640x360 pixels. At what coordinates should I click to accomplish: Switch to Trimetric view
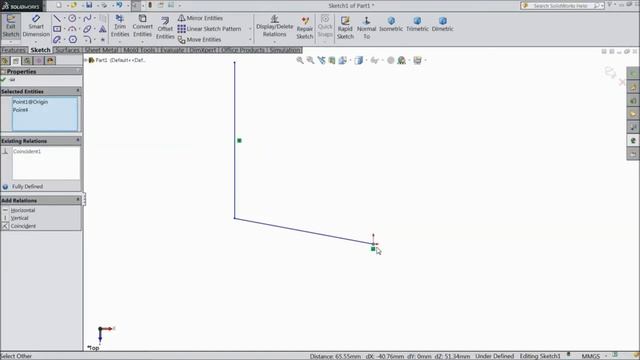(x=417, y=24)
